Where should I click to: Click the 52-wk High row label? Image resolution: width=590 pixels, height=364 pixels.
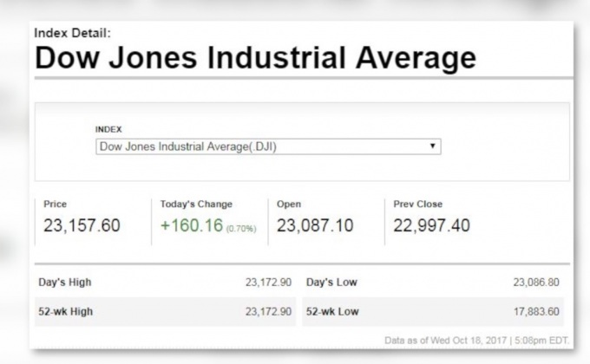[x=66, y=311]
